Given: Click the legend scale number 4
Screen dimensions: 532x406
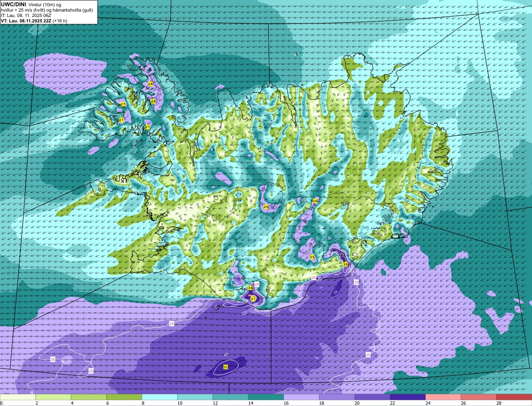Looking at the screenshot, I should click(x=72, y=403).
